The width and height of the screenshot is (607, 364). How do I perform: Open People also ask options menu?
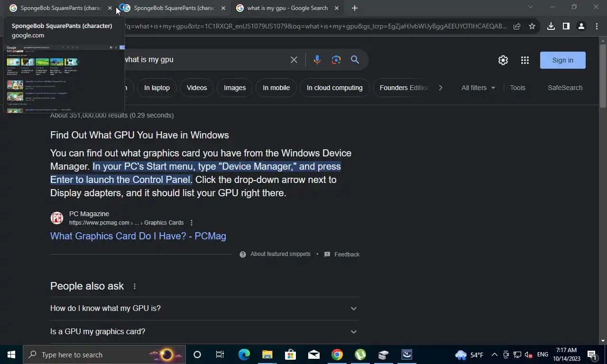135,286
